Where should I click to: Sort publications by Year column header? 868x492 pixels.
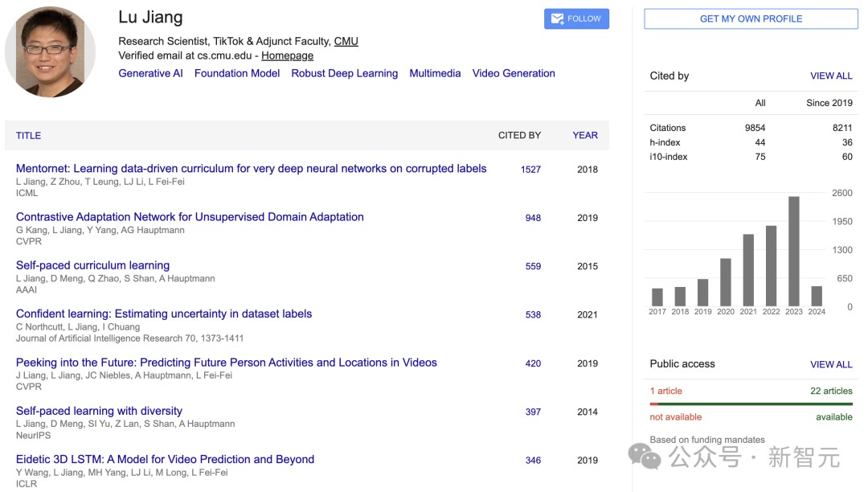585,135
